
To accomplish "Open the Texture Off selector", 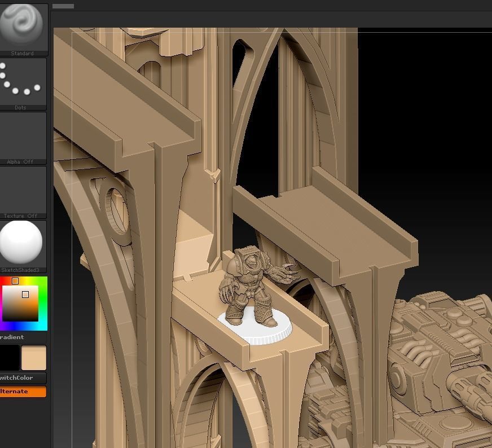I will click(23, 192).
